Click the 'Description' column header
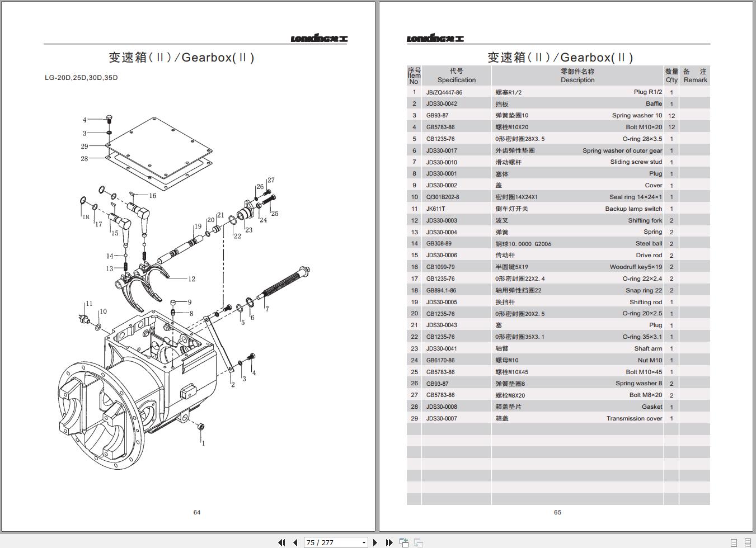 coord(577,80)
